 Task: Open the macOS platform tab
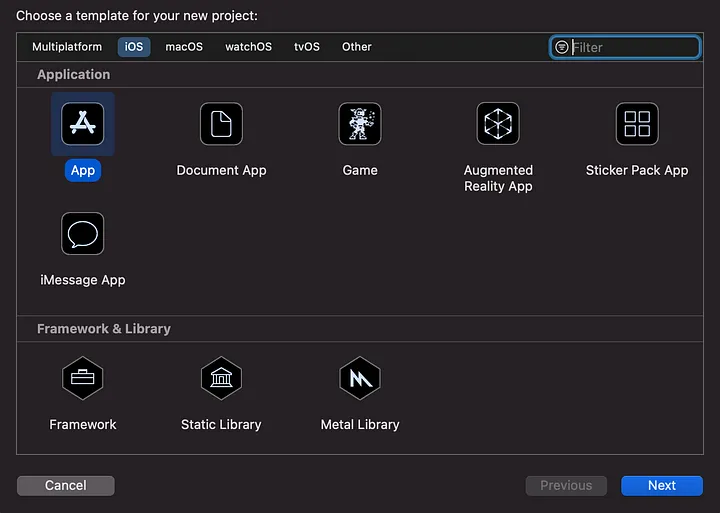pos(184,47)
